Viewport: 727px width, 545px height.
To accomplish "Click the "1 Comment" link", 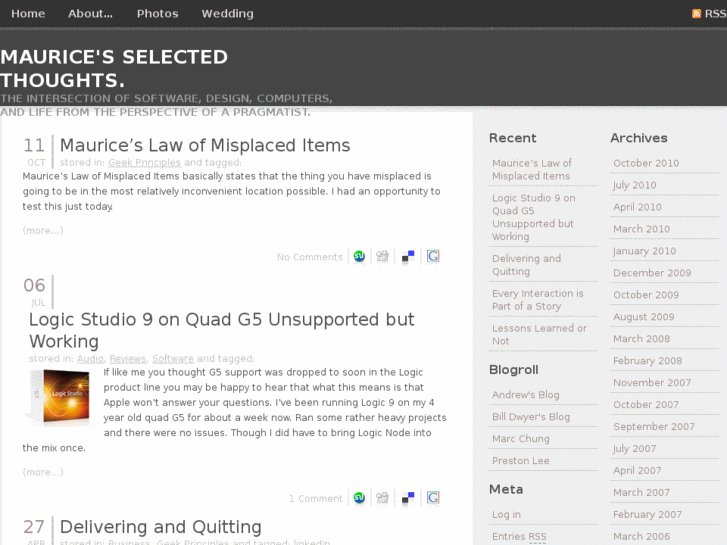I will point(316,498).
